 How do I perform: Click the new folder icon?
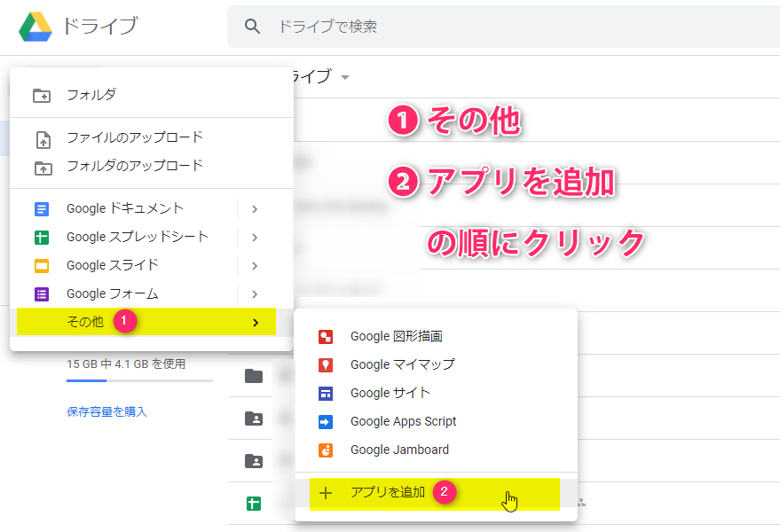point(42,95)
